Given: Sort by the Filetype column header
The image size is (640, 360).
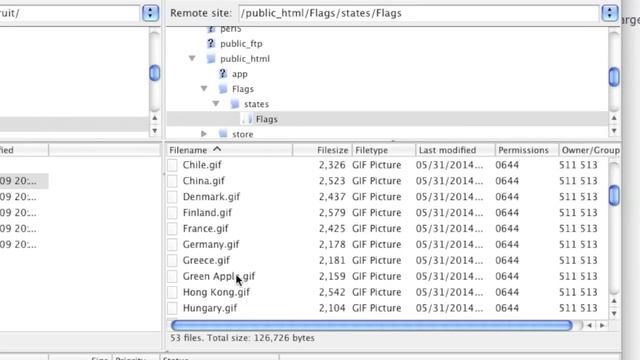Looking at the screenshot, I should (384, 150).
